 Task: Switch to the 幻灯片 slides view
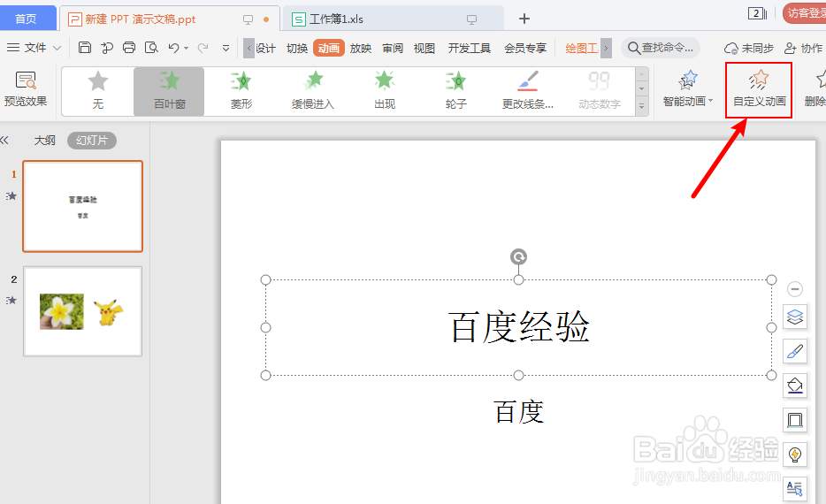click(92, 141)
